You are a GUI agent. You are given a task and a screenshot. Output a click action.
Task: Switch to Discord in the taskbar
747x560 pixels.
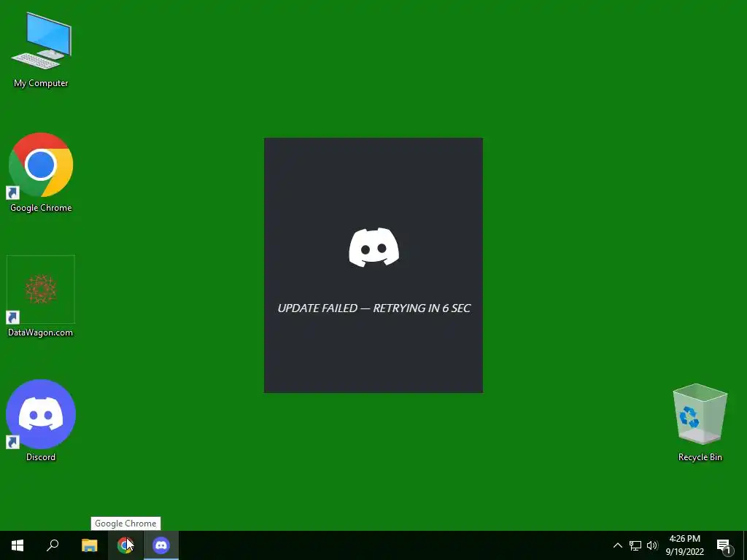point(161,545)
